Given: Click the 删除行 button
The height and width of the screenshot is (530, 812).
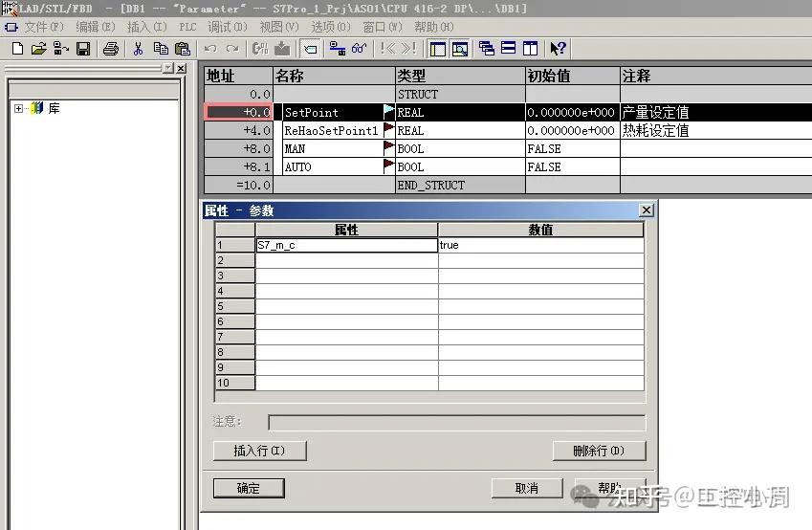Looking at the screenshot, I should pos(599,451).
